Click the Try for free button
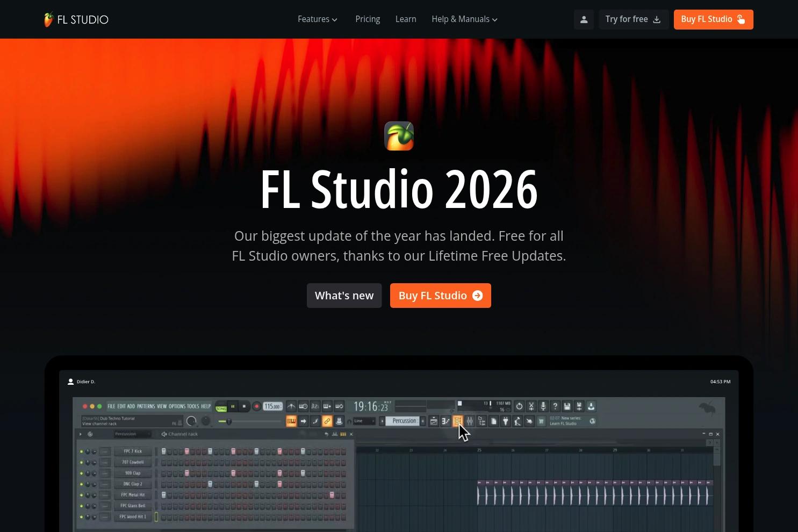The width and height of the screenshot is (798, 532). click(x=634, y=19)
